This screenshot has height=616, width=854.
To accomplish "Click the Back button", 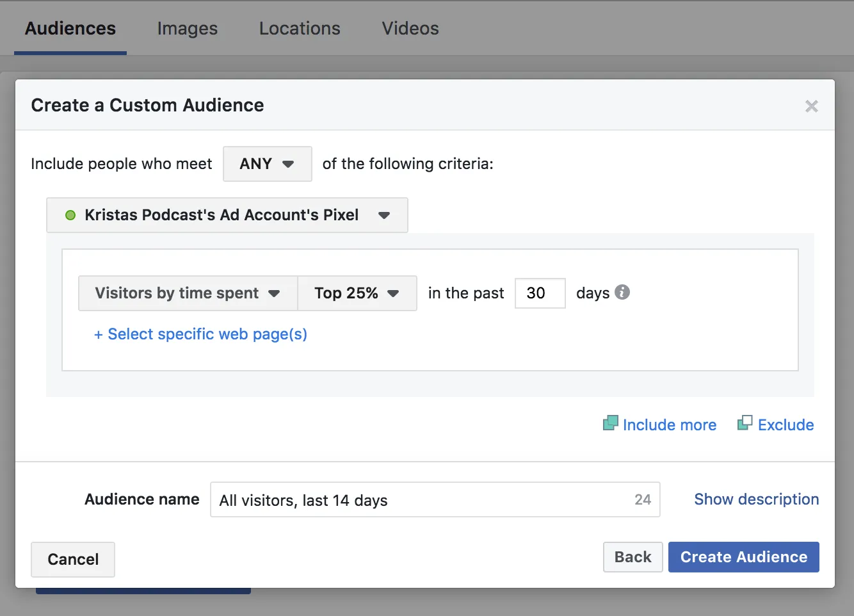I will (x=633, y=557).
